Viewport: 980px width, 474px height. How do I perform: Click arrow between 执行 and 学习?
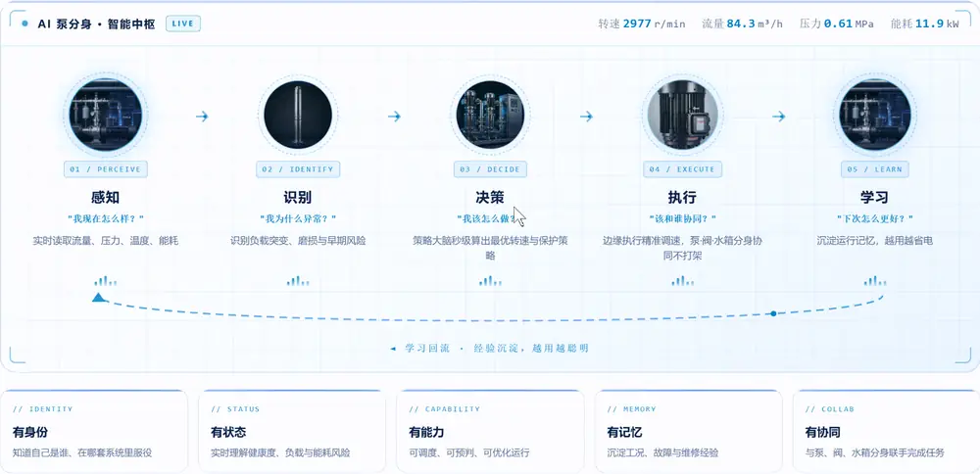tap(779, 117)
